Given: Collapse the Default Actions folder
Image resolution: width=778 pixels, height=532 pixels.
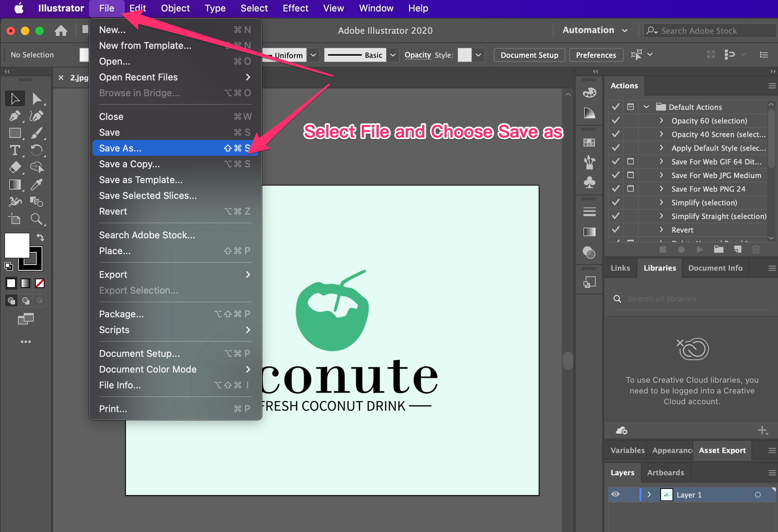Looking at the screenshot, I should tap(646, 107).
